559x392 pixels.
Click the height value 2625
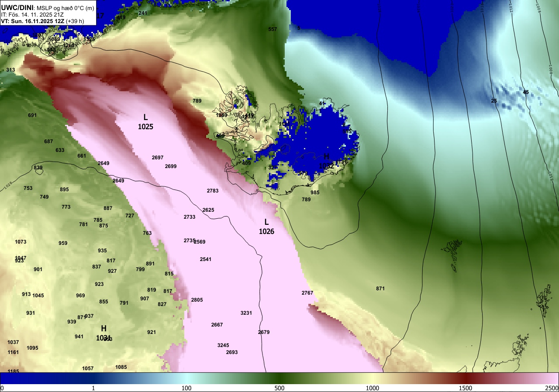(208, 210)
